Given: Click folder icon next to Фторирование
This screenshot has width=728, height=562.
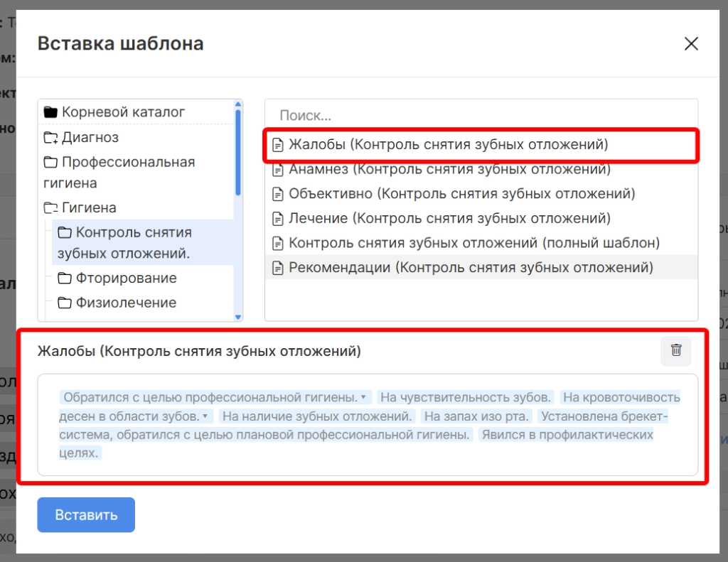Looking at the screenshot, I should point(65,279).
